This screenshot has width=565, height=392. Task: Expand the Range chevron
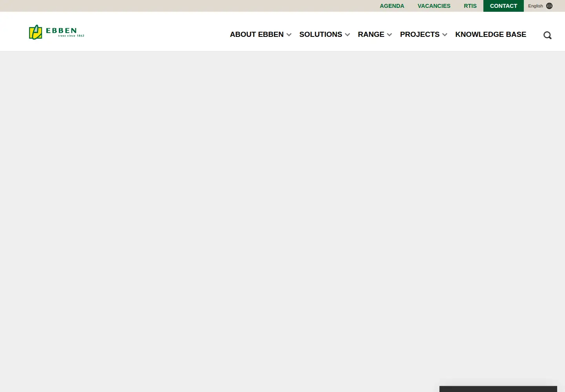pyautogui.click(x=390, y=35)
